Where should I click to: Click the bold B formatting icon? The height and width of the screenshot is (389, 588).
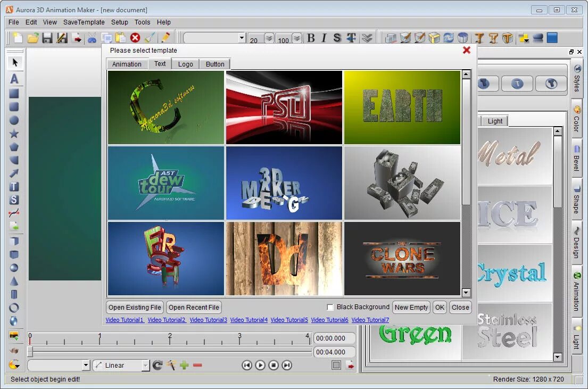coord(311,38)
